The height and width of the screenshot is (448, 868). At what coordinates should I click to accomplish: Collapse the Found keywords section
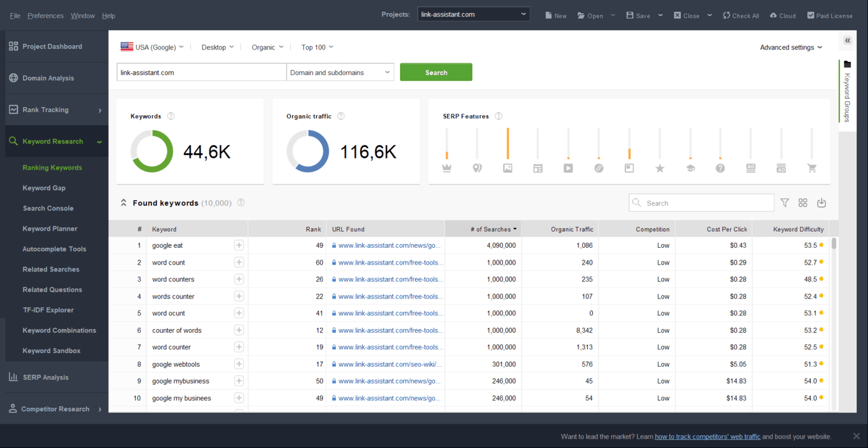(x=123, y=203)
